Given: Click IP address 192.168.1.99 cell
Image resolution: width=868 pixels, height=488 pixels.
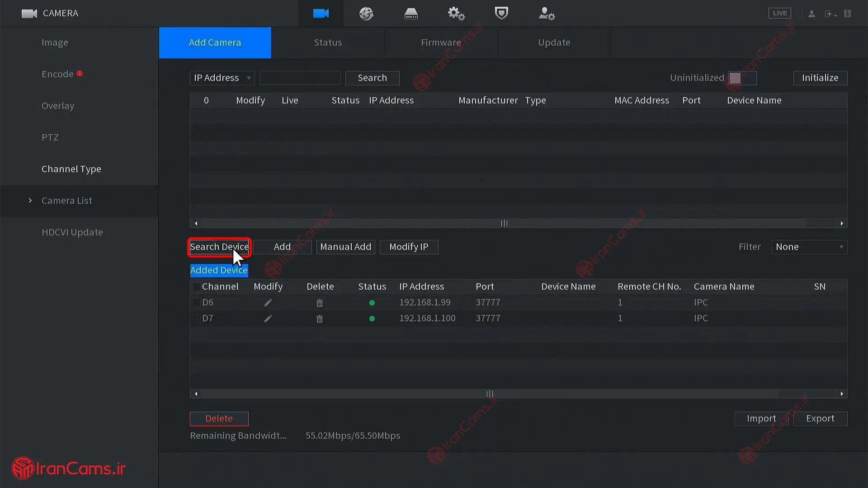Looking at the screenshot, I should (425, 303).
